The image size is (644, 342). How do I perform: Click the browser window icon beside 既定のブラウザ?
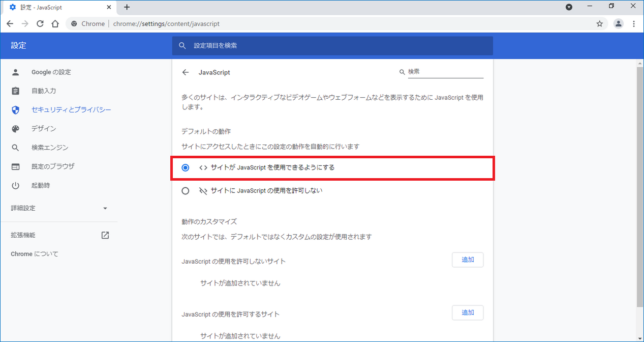(x=15, y=166)
